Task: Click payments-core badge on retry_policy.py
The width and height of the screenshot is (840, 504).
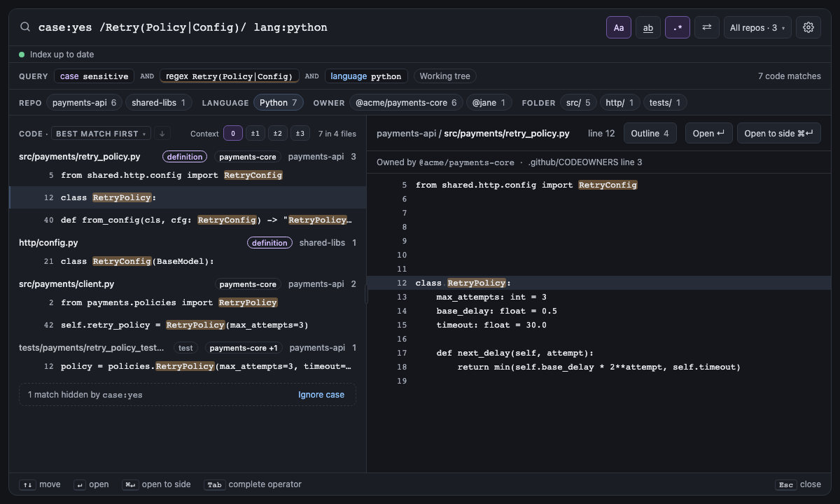Action: pyautogui.click(x=248, y=157)
